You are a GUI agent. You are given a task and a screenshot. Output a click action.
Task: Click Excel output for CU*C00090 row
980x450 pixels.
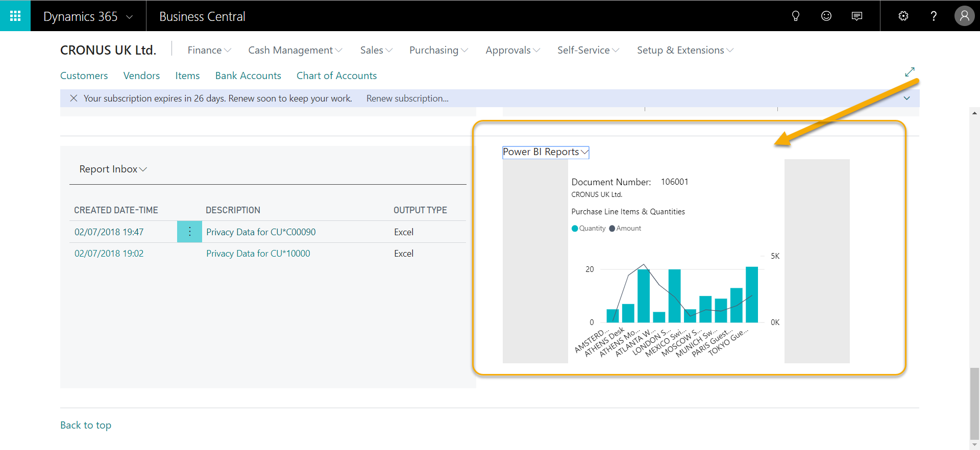[x=404, y=232]
